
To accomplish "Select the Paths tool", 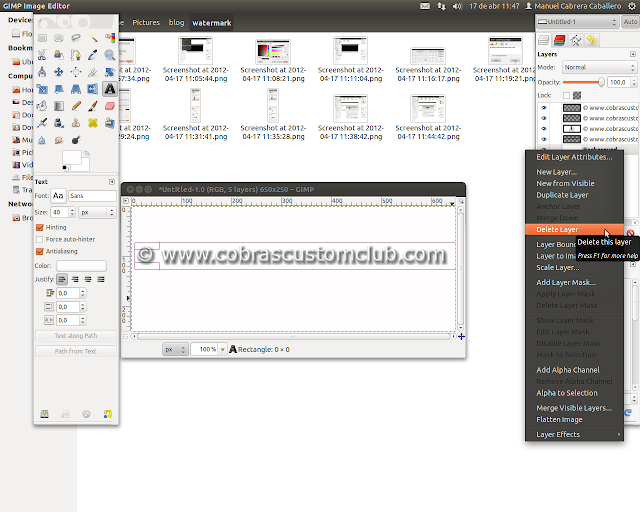I will 76,55.
